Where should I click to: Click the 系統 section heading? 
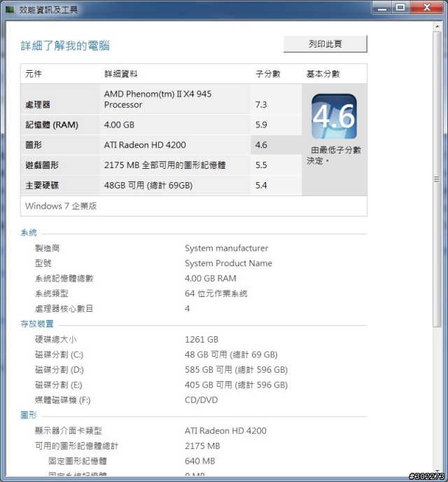click(29, 233)
